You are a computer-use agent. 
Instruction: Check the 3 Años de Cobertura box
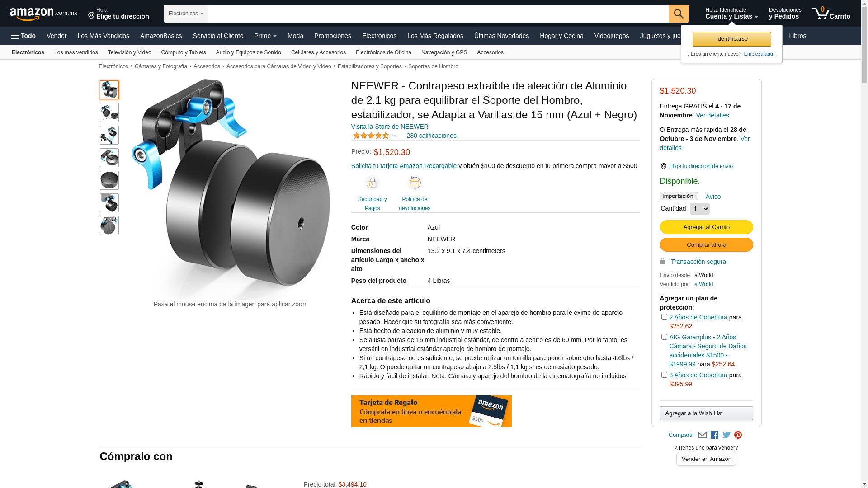664,375
